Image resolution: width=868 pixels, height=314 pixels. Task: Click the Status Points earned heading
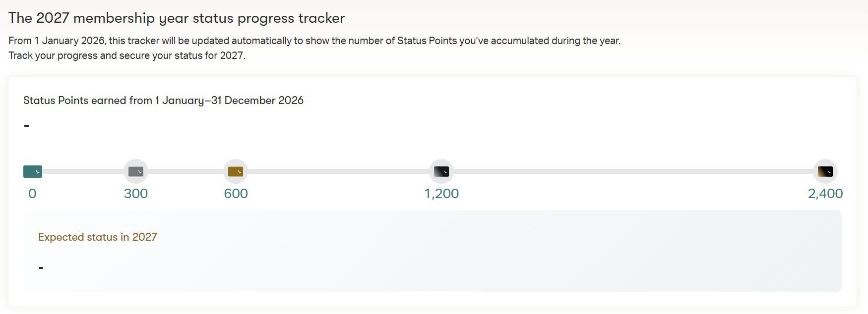coord(164,100)
